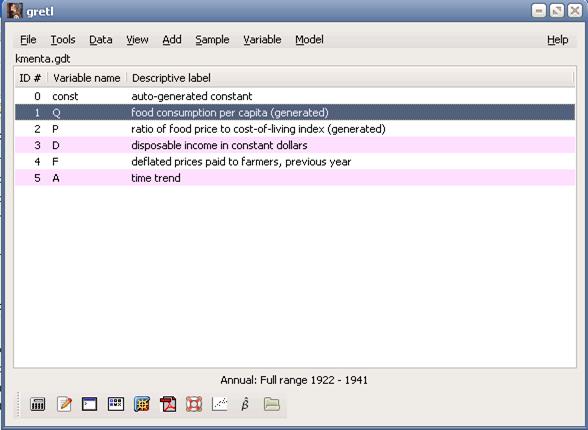Select variable F farmers prices row
This screenshot has width=588, height=430.
[295, 162]
